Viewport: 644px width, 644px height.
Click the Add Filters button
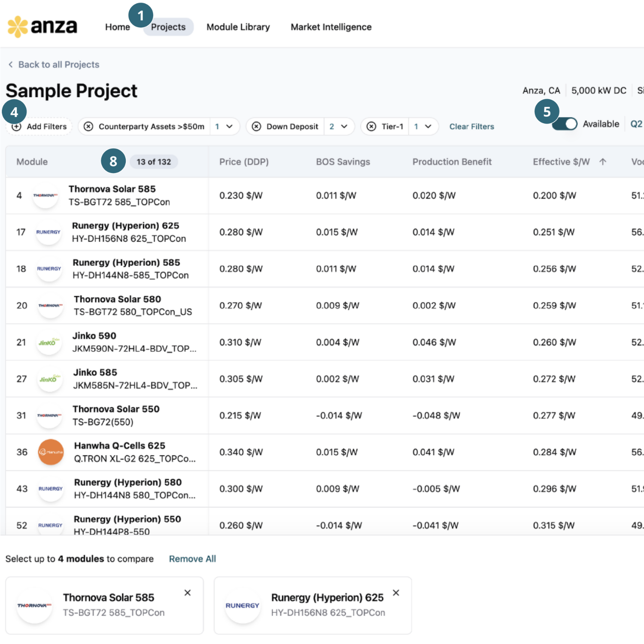[x=39, y=127]
